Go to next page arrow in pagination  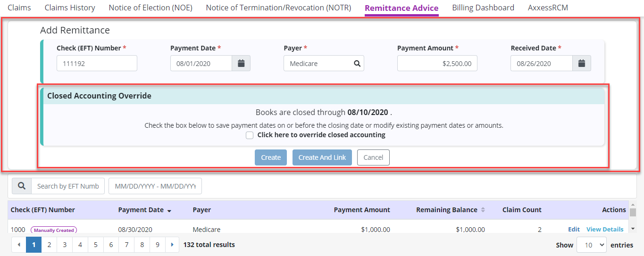click(x=172, y=245)
